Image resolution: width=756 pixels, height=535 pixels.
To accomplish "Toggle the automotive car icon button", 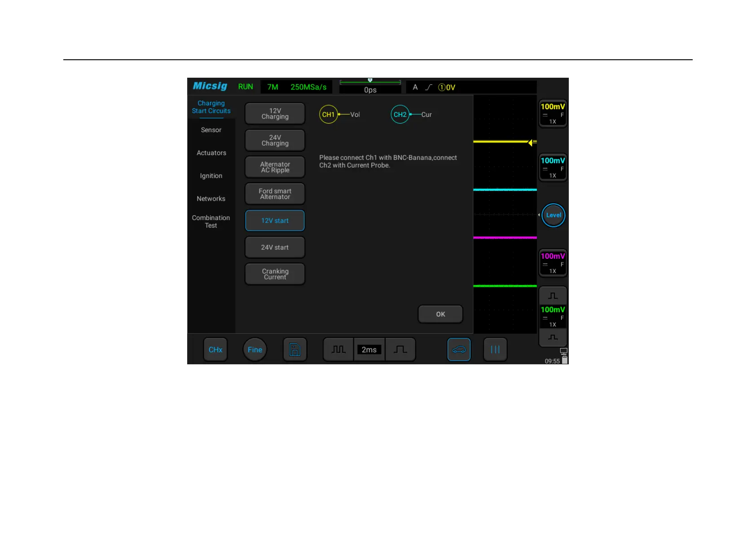I will tap(459, 349).
